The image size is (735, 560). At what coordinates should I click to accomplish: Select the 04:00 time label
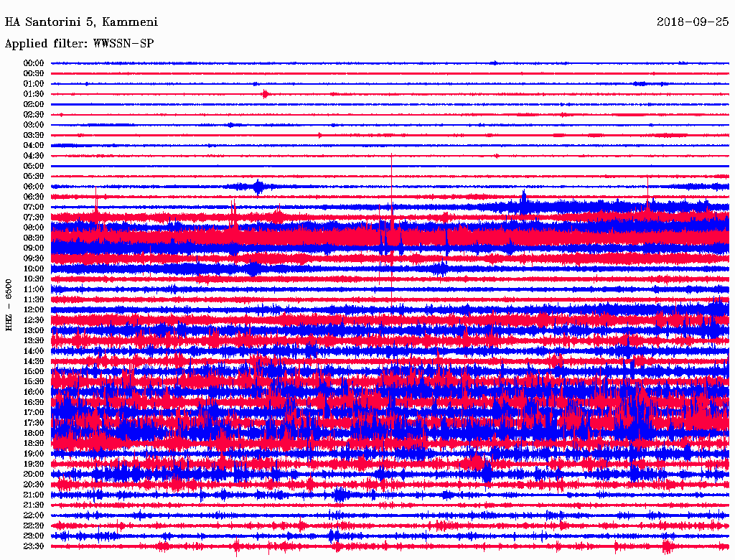34,146
